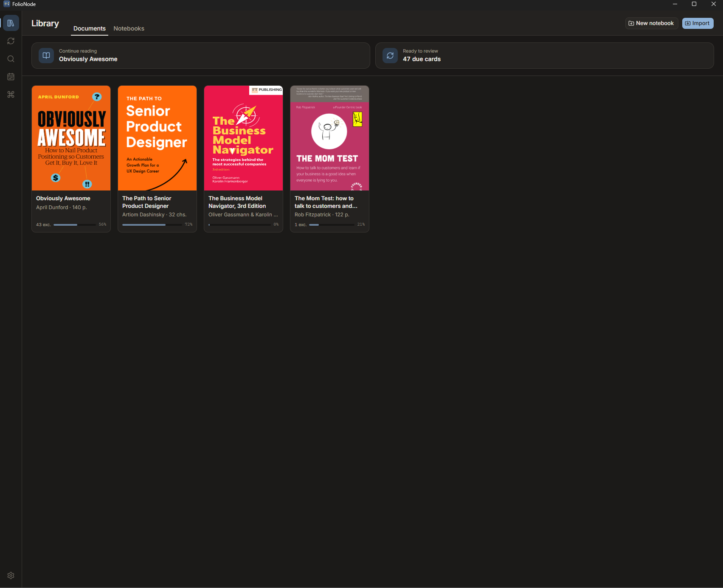This screenshot has width=723, height=588.
Task: Minimize the FolioNode window
Action: [675, 4]
